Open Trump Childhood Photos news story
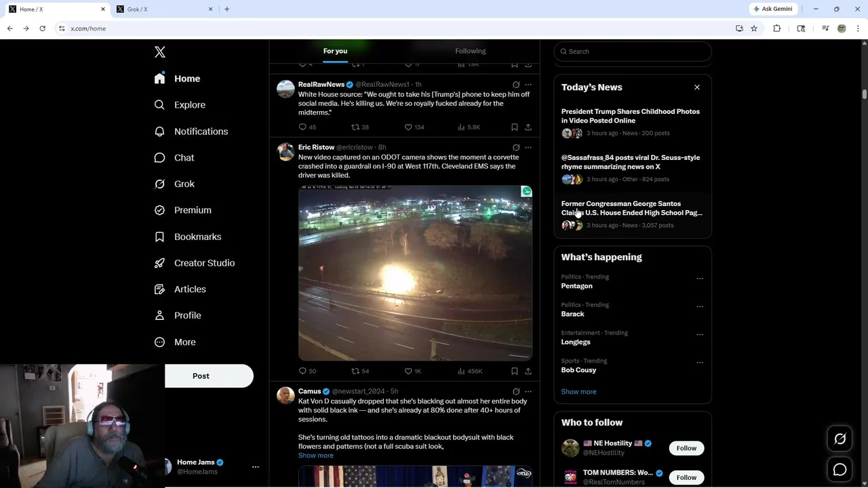The image size is (868, 488). tap(633, 122)
